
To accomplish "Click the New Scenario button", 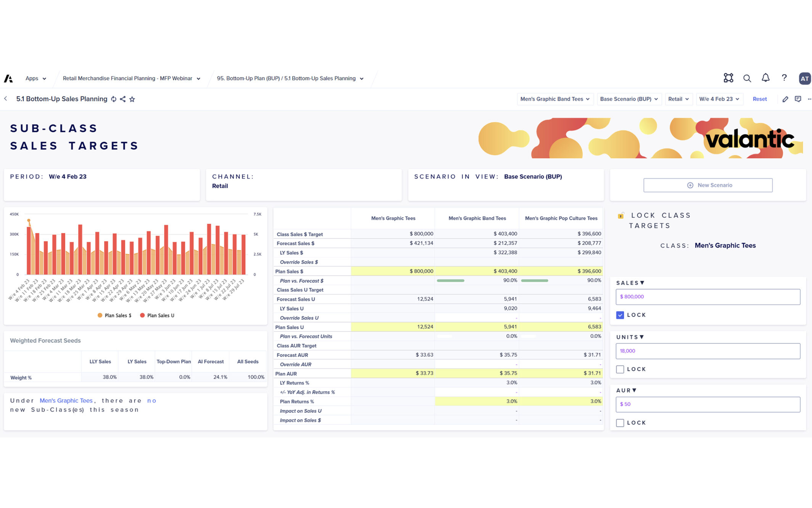I will pos(708,185).
